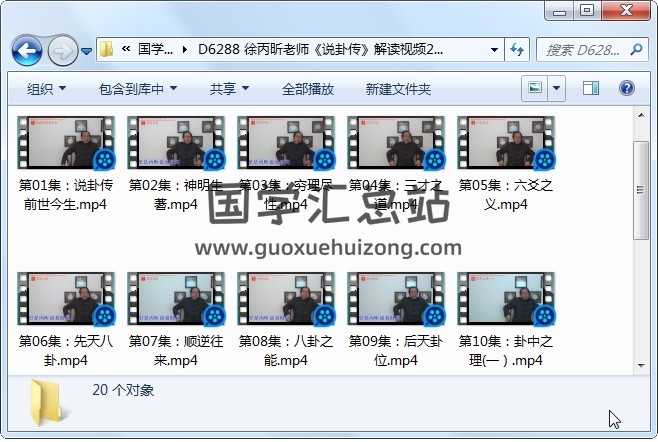
Task: Click the Back navigation arrow button
Action: (26, 50)
